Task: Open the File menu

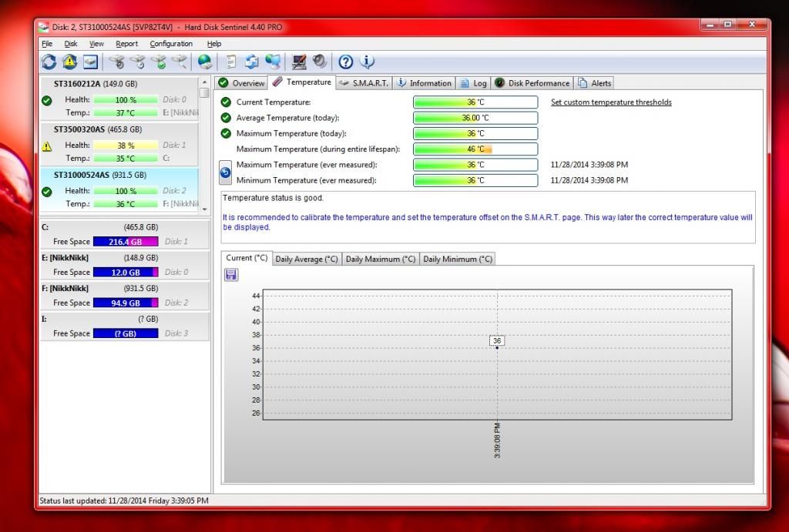Action: pyautogui.click(x=47, y=44)
